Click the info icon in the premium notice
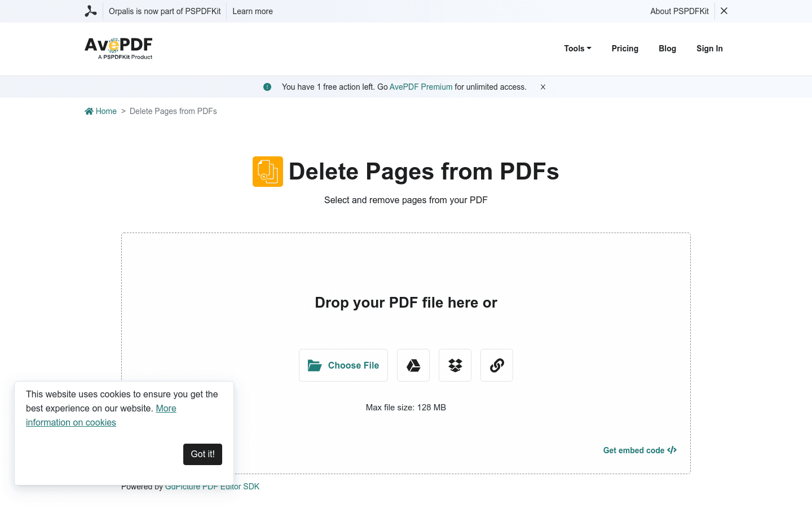 tap(267, 86)
